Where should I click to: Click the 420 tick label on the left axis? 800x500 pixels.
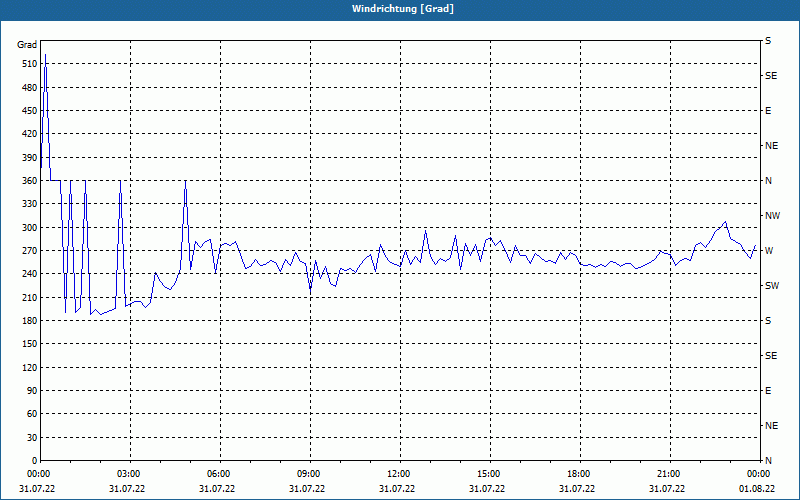click(x=30, y=134)
